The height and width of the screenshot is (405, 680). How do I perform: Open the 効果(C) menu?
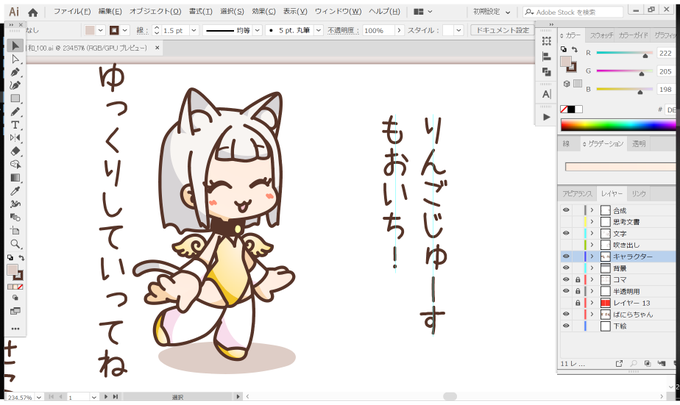coord(264,12)
